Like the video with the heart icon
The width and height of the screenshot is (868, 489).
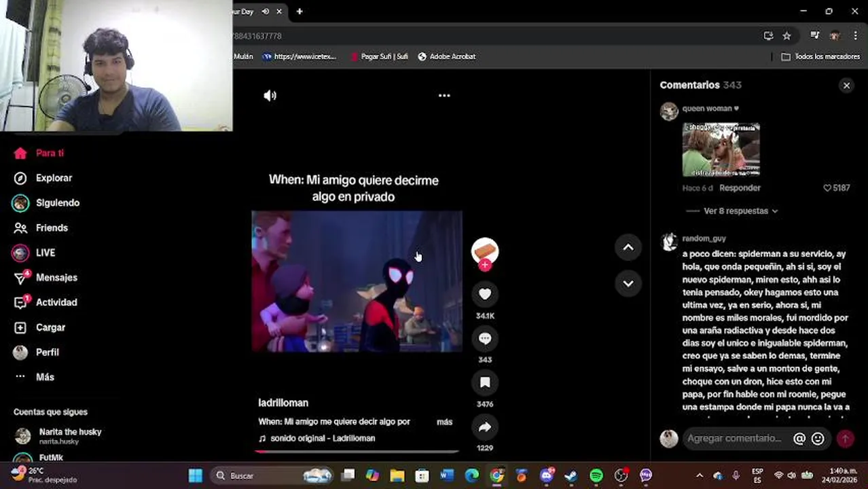pos(485,294)
